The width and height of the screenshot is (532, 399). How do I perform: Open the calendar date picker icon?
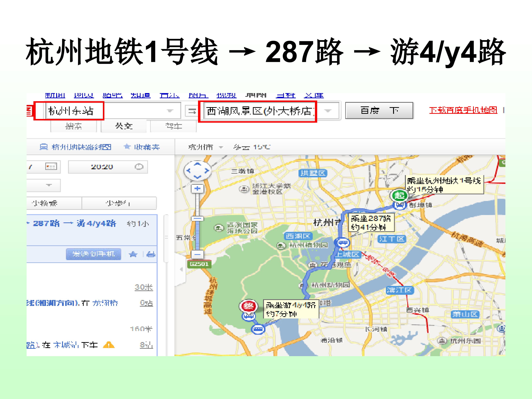tap(51, 166)
